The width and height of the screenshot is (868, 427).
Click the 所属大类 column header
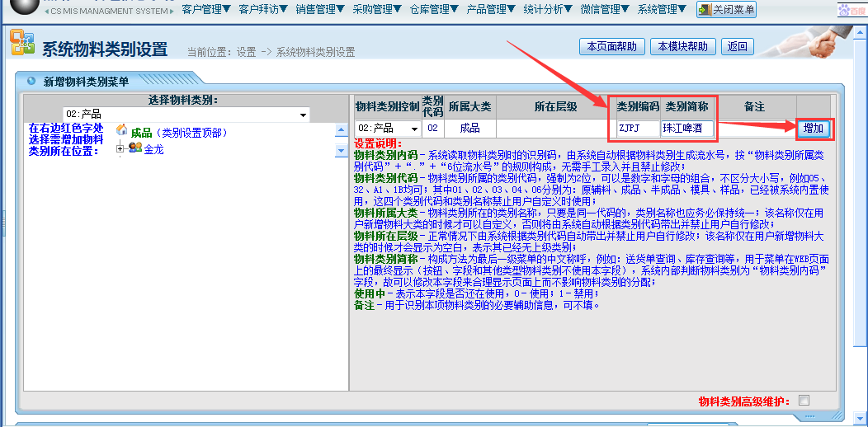469,106
